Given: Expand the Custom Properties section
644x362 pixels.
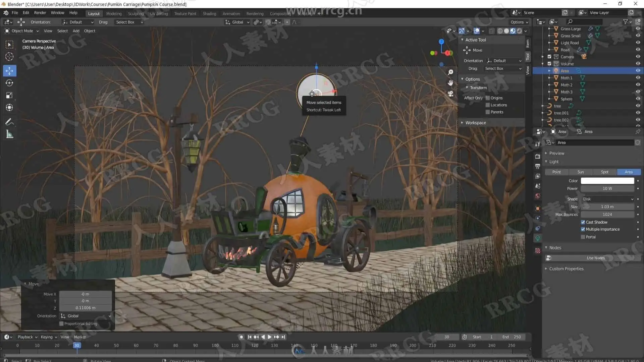Looking at the screenshot, I should (566, 269).
